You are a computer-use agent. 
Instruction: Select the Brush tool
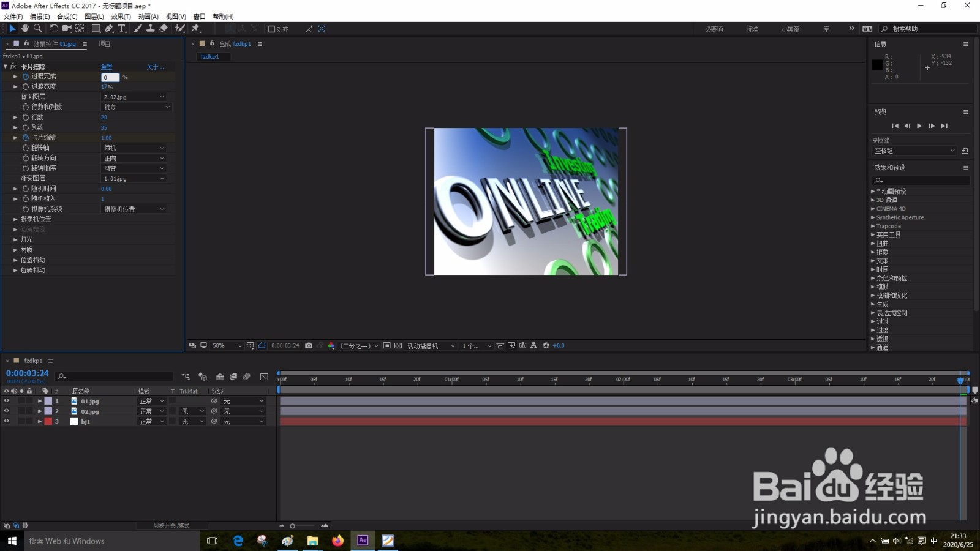point(138,28)
